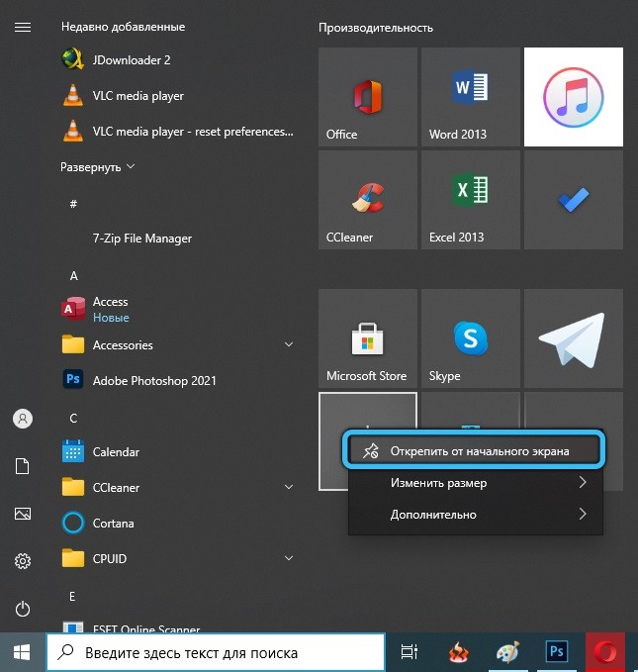Click the hamburger menu icon
The height and width of the screenshot is (672, 638).
click(23, 28)
